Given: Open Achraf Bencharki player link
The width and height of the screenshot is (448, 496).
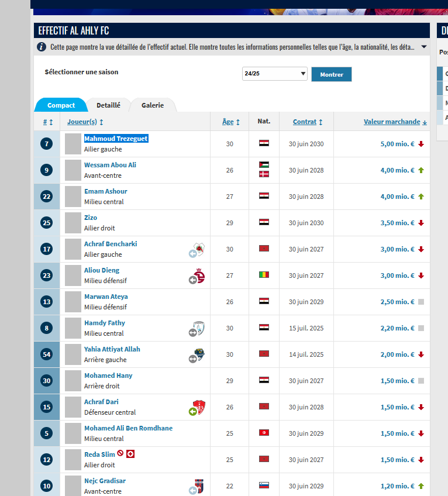Looking at the screenshot, I should pos(111,243).
